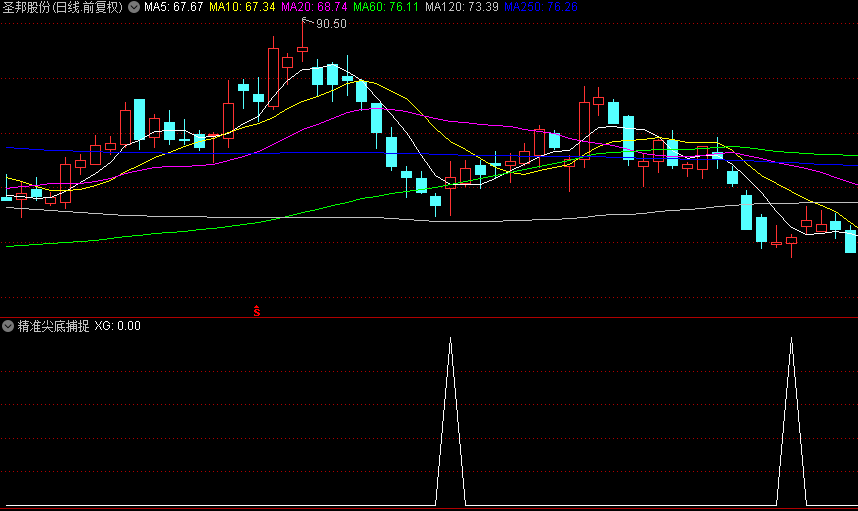Click the MA10: 67.34 label
The height and width of the screenshot is (511, 858).
pyautogui.click(x=242, y=7)
